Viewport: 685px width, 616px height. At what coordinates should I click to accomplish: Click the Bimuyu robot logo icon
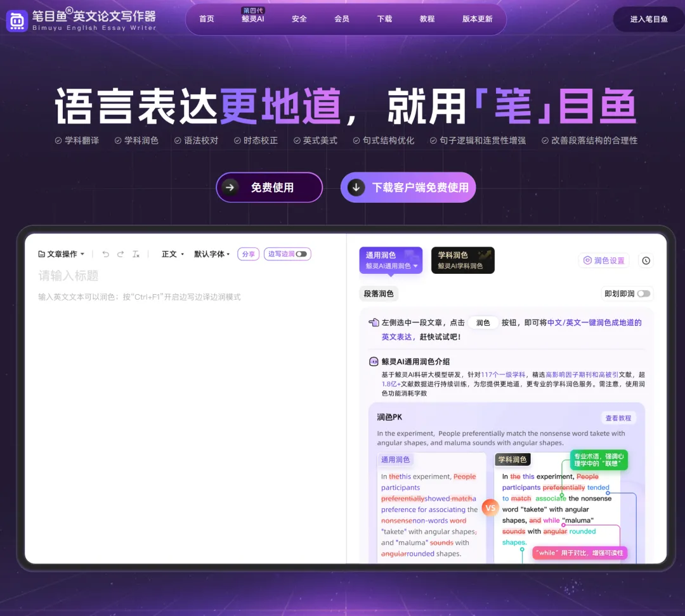pyautogui.click(x=17, y=20)
